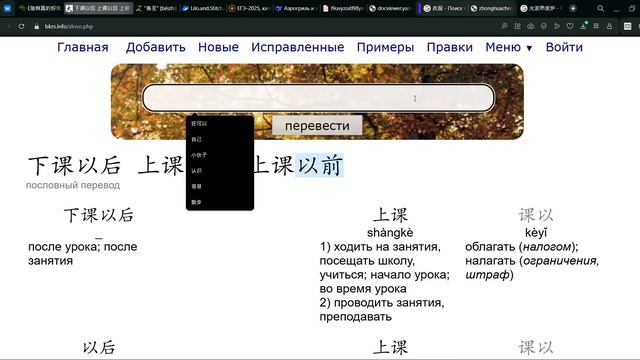
Task: Open the Исправленные link
Action: pyautogui.click(x=298, y=47)
